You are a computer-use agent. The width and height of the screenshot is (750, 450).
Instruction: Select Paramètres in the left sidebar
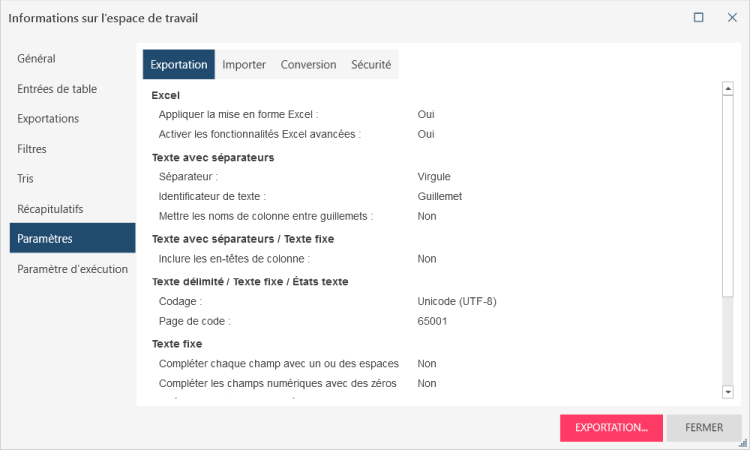click(x=44, y=239)
